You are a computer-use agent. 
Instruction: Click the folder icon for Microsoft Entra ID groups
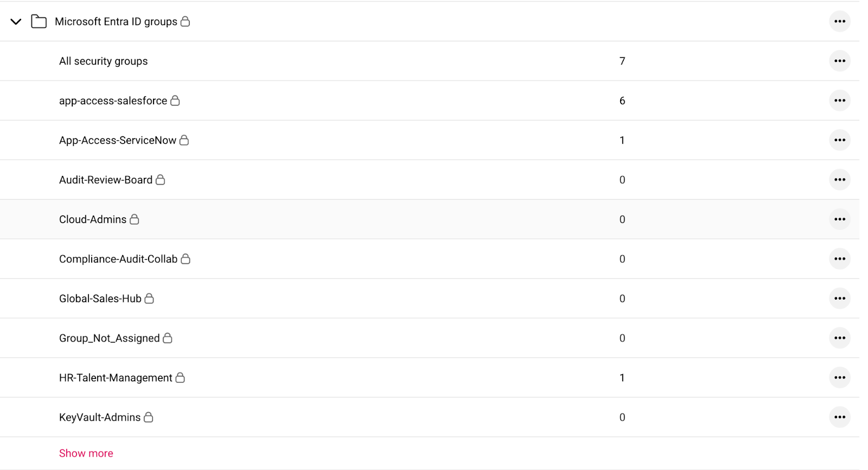tap(39, 22)
